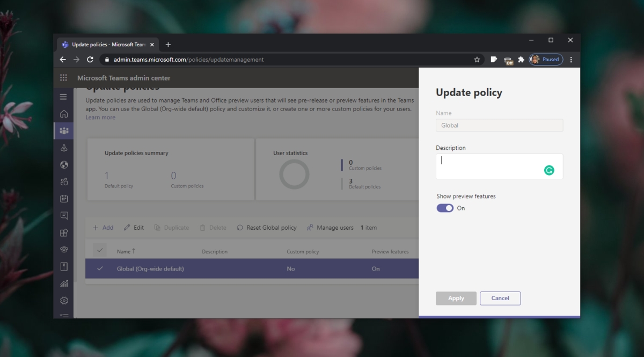Uncheck the Global (Org-wide default) row checkmark
The image size is (644, 357).
[x=100, y=268]
